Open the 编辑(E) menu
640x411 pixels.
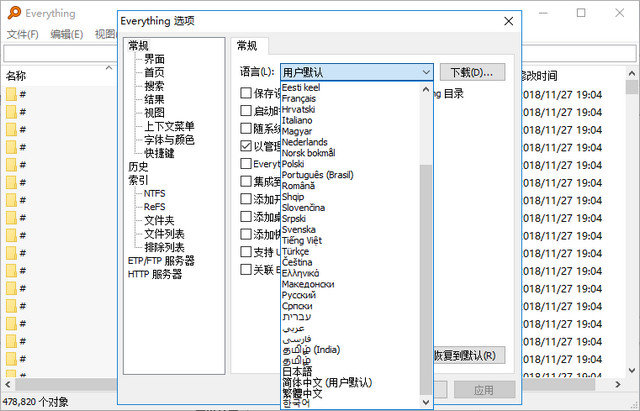pyautogui.click(x=67, y=34)
